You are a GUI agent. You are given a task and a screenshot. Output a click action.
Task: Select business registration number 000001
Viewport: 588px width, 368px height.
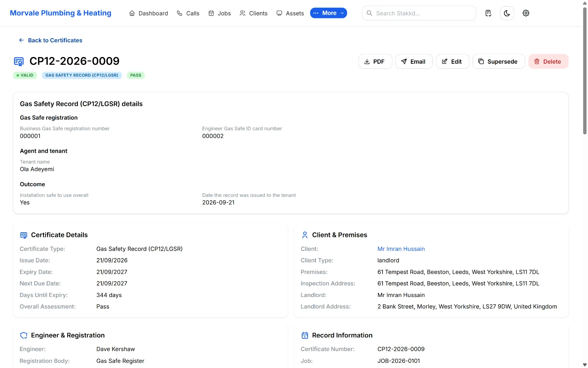[x=30, y=136]
